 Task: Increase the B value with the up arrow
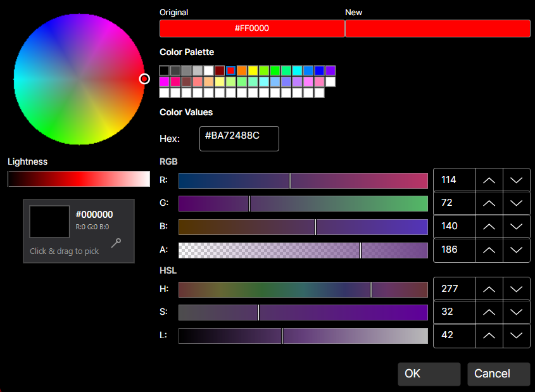489,226
